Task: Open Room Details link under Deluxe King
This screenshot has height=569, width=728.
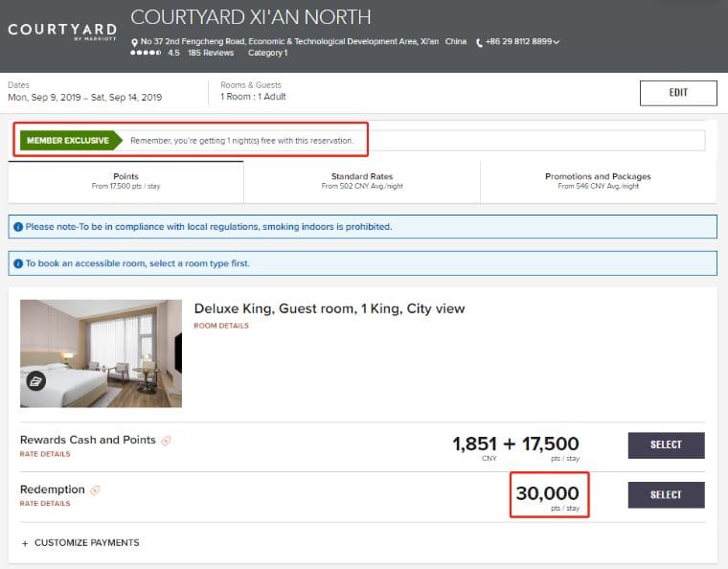Action: click(220, 326)
